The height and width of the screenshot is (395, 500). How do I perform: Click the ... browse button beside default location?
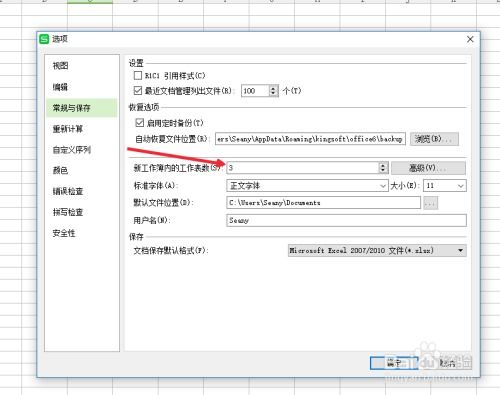[x=430, y=203]
